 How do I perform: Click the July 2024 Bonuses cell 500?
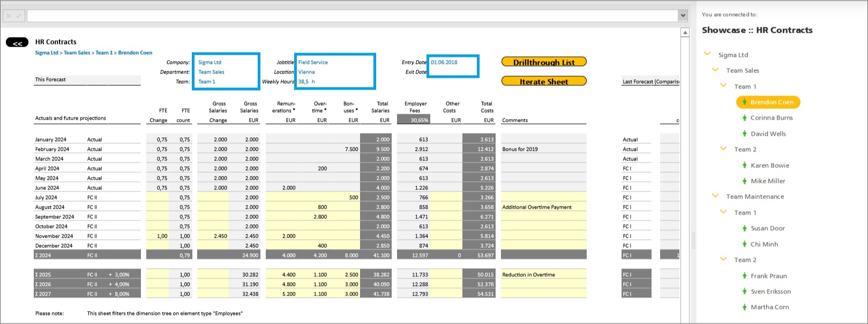pos(345,197)
